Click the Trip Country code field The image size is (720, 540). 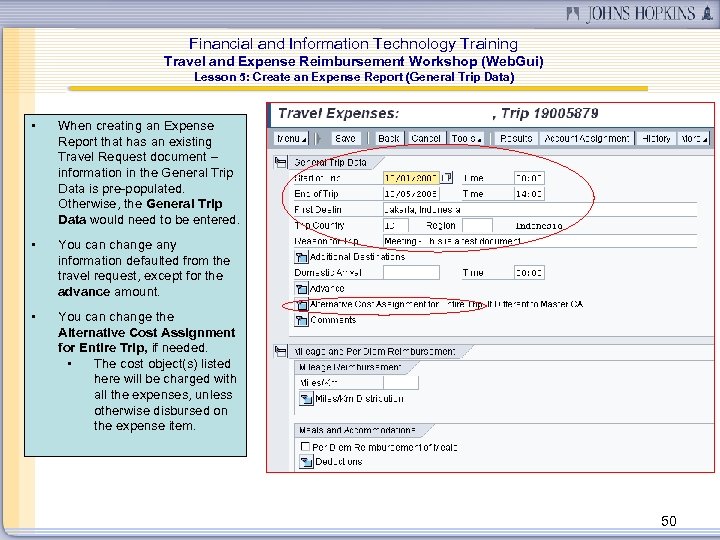(x=396, y=225)
